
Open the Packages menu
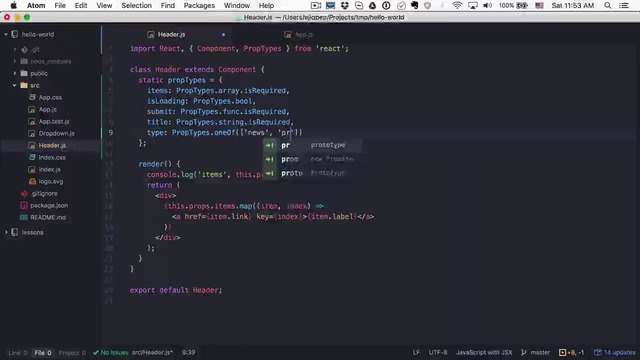click(199, 5)
